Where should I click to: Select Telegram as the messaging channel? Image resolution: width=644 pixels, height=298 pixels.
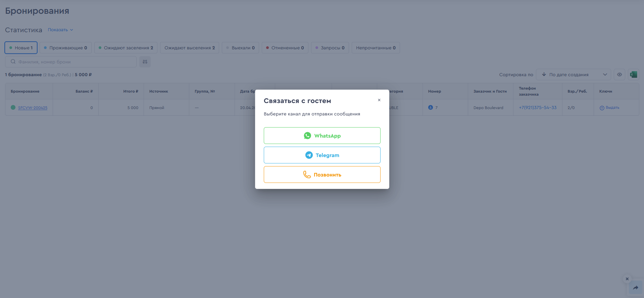[322, 155]
